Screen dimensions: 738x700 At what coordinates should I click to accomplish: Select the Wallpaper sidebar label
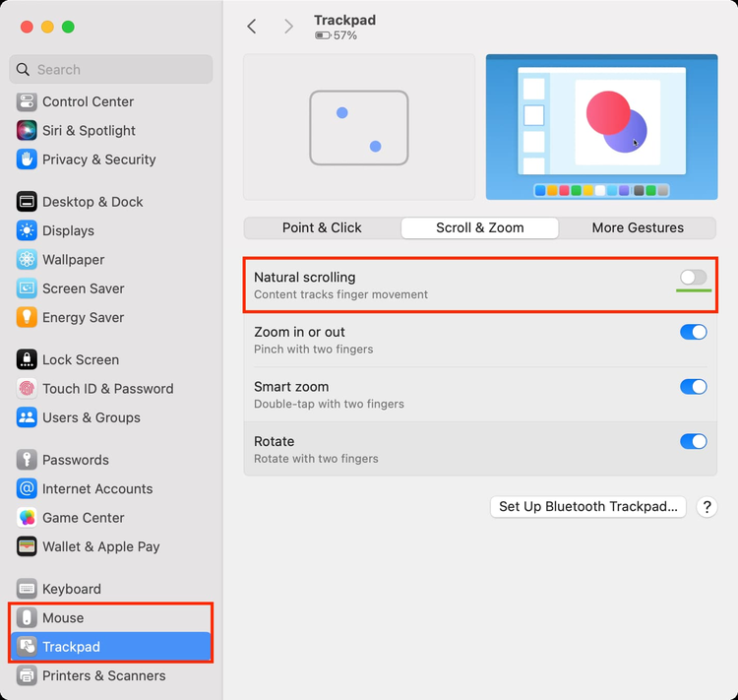(x=74, y=260)
